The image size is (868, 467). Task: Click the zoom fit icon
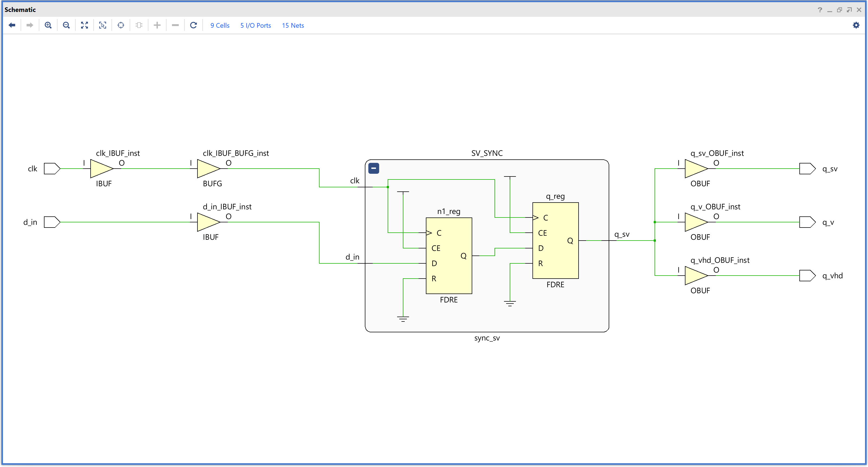coord(85,25)
